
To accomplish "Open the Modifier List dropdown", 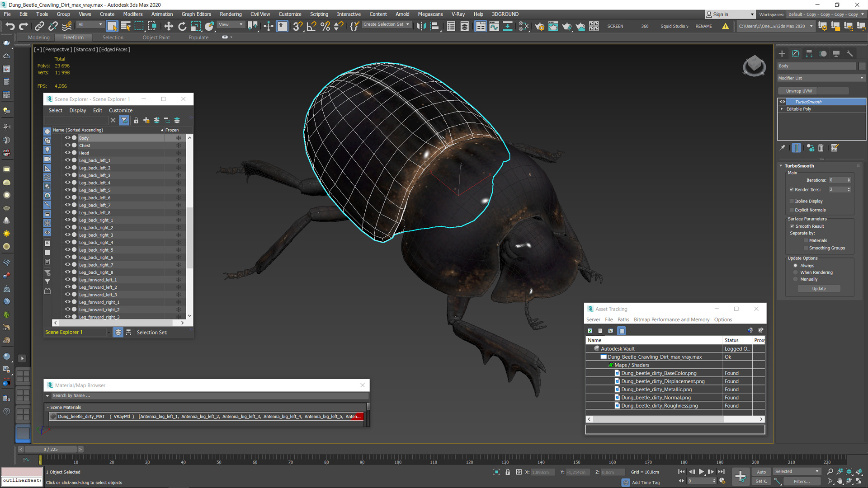I will [821, 78].
